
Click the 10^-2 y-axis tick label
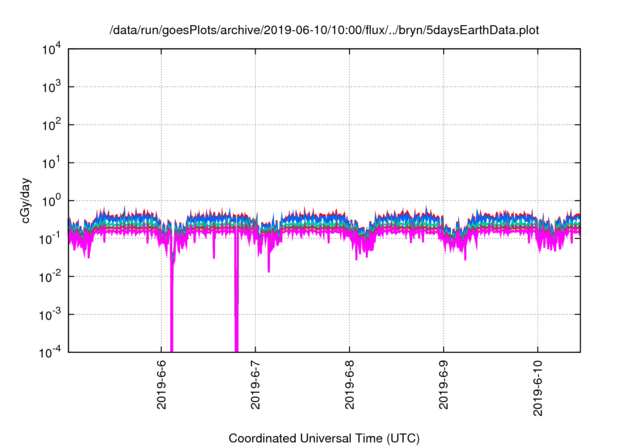pos(50,277)
